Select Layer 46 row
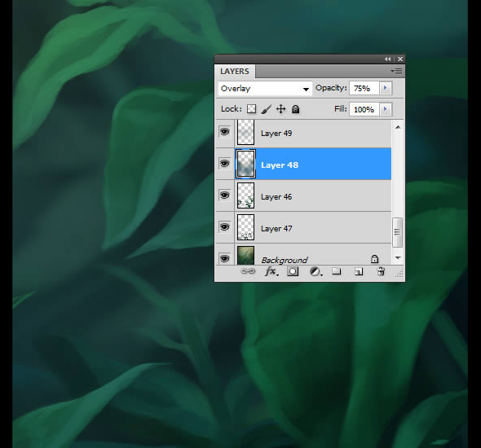Image resolution: width=481 pixels, height=448 pixels. (304, 195)
